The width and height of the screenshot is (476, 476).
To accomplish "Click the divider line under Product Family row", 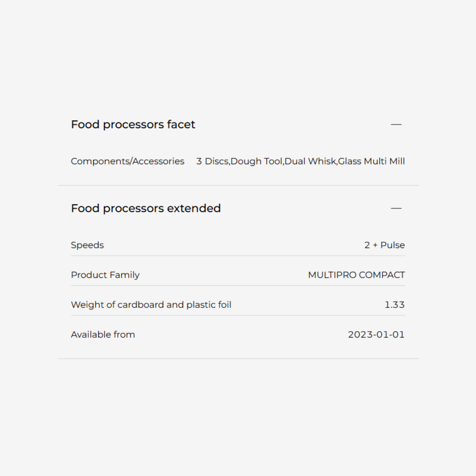I will [238, 286].
